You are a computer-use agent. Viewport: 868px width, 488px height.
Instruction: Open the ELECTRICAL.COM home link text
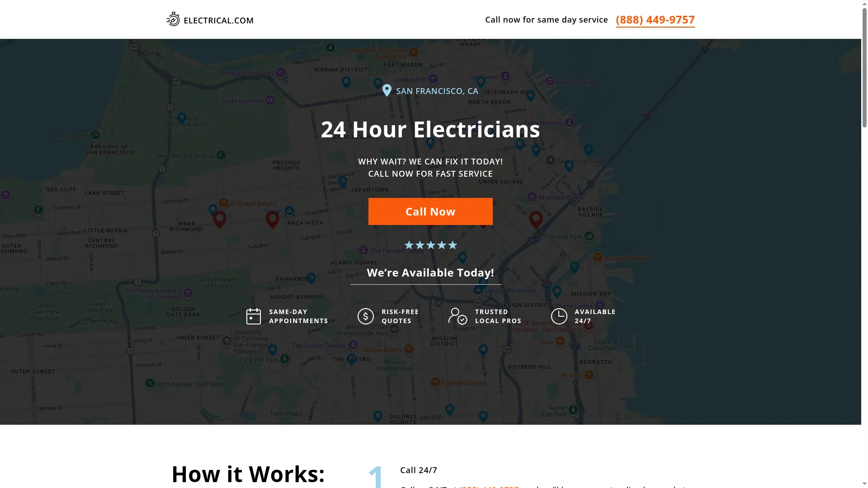[218, 20]
